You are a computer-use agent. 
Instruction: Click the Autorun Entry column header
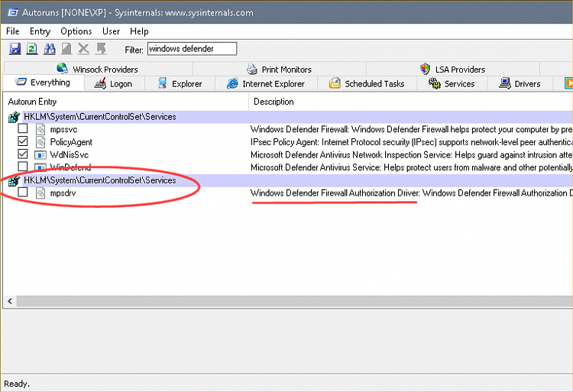pos(126,102)
